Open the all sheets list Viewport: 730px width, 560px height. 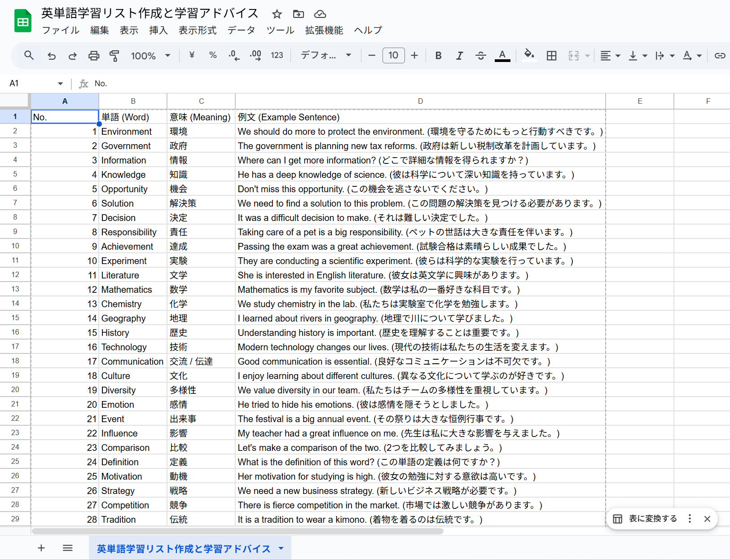point(68,548)
